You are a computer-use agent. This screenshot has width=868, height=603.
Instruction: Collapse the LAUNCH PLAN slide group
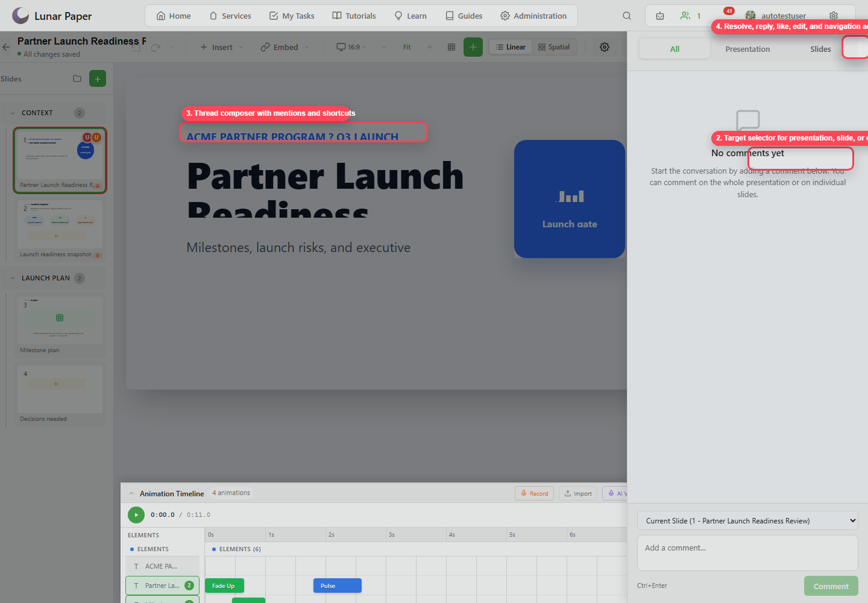tap(13, 278)
